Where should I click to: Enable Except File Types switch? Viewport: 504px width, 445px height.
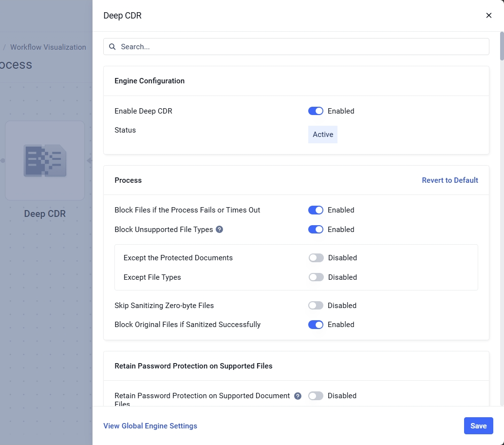pos(316,277)
